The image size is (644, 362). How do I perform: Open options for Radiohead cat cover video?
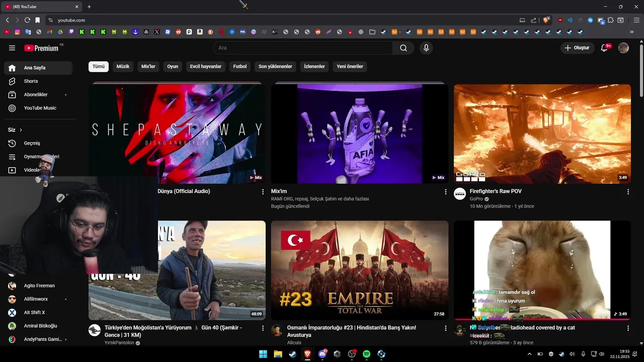click(628, 328)
